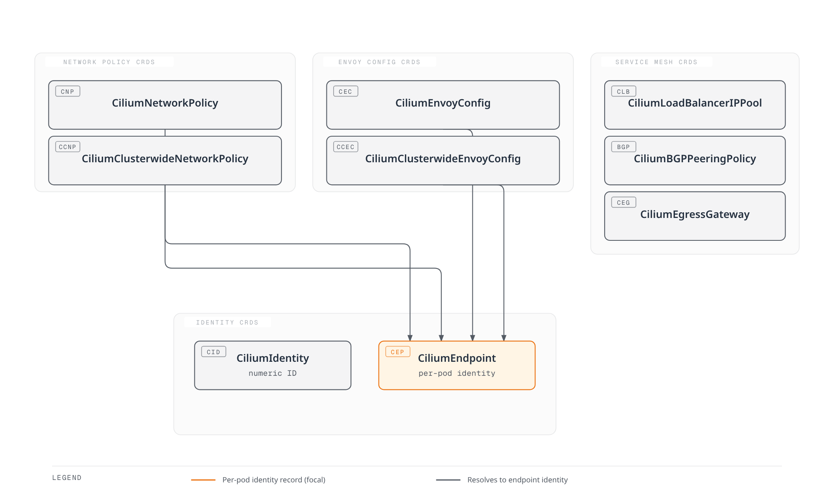Select the CiliumClusterwideNetworkPolicy node
This screenshot has width=834, height=504.
click(x=165, y=161)
